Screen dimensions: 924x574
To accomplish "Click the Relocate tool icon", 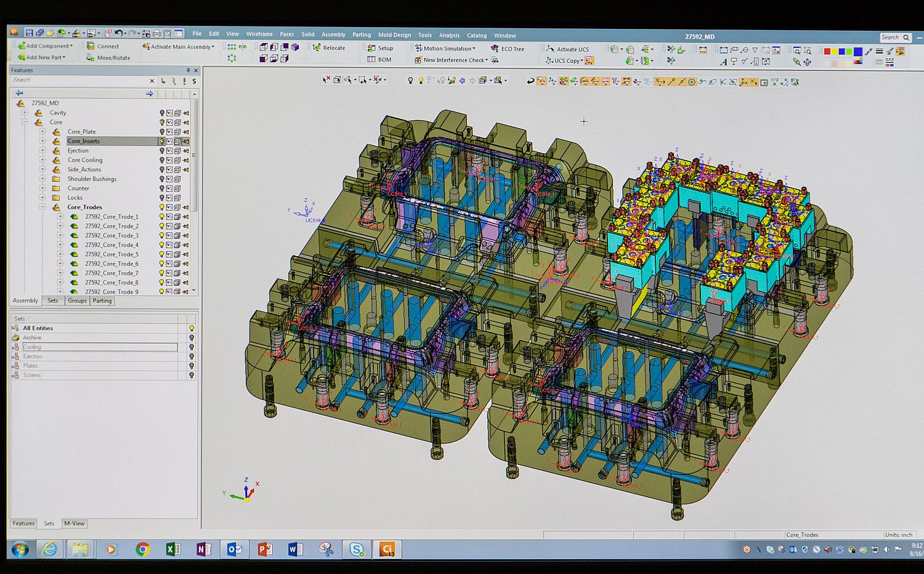I will [317, 47].
